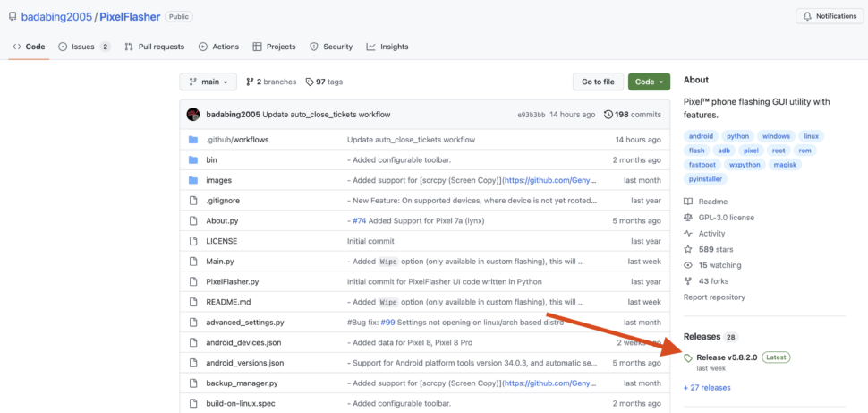868x413 pixels.
Task: Open the android_versions.json file
Action: [244, 363]
